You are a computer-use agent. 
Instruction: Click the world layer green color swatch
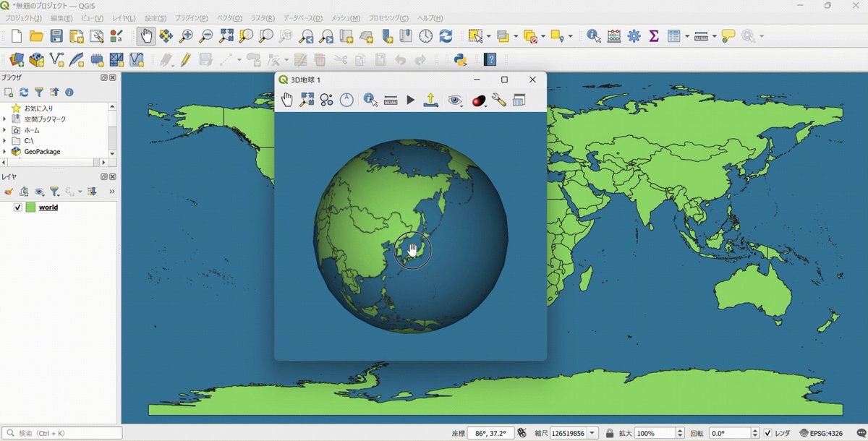30,207
